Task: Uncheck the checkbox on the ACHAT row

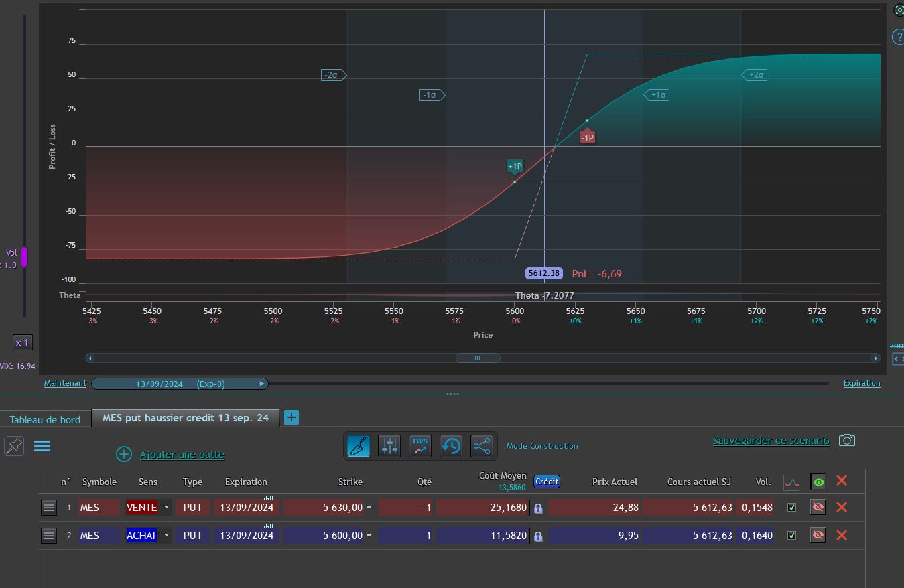Action: 791,536
